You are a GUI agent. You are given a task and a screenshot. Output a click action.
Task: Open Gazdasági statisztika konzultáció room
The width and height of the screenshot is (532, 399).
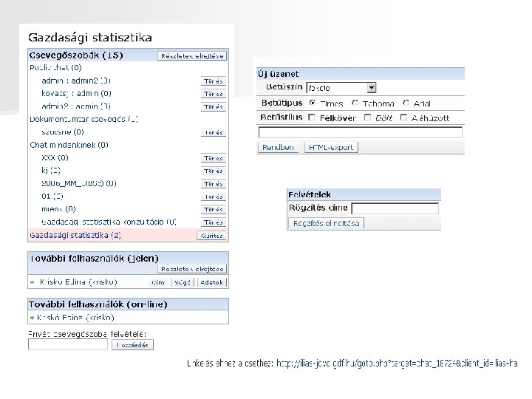pos(109,222)
